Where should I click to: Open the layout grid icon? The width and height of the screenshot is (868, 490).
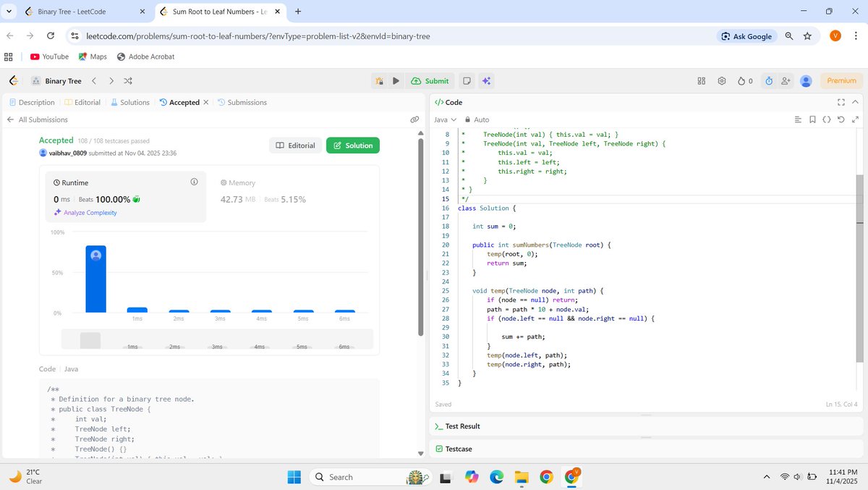coord(701,81)
